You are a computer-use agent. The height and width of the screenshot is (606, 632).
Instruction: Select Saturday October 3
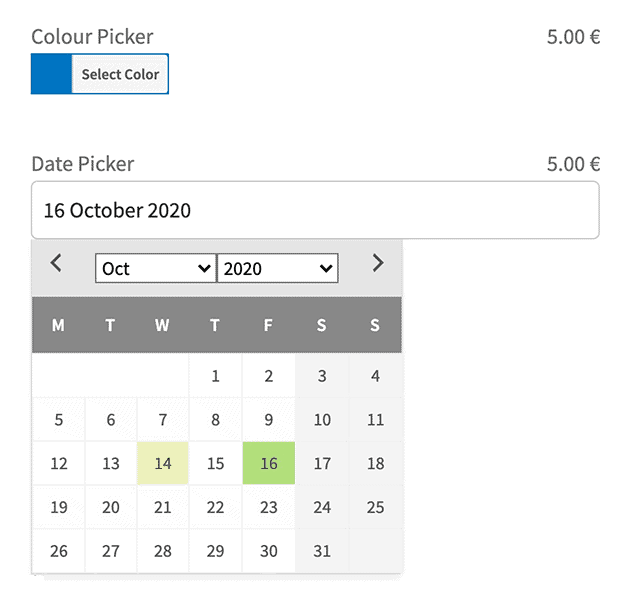[321, 376]
